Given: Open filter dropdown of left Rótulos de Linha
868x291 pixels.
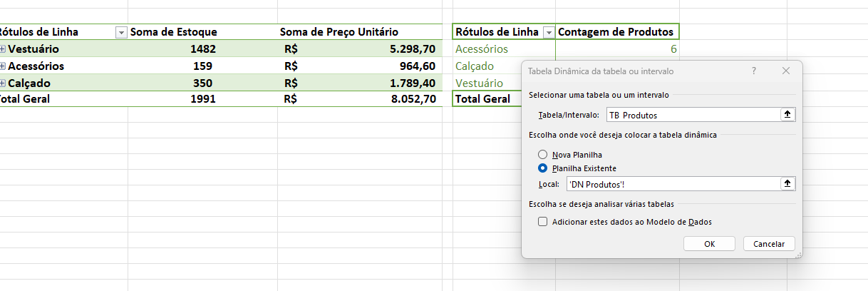Looking at the screenshot, I should click(x=120, y=32).
